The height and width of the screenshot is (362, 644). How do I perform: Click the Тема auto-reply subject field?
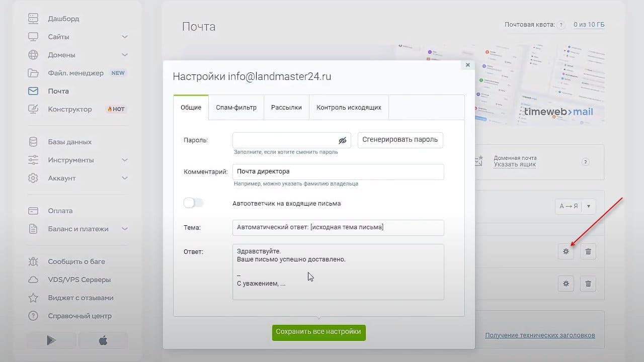pos(338,227)
